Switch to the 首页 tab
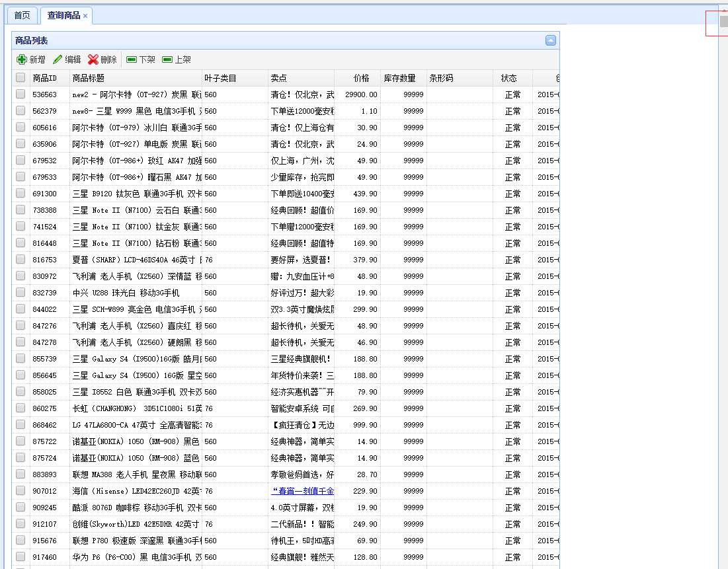Image resolution: width=728 pixels, height=569 pixels. pos(22,15)
